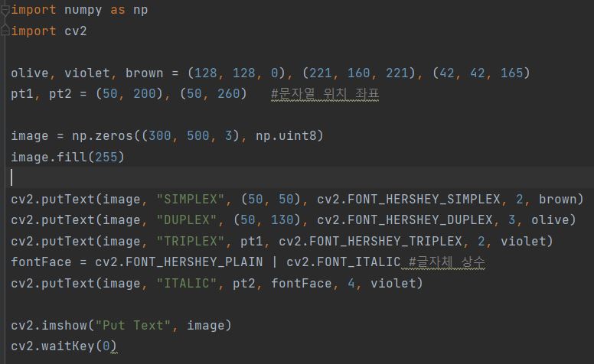Click the fold end marker beside import cv2
This screenshot has height=364, width=594.
[5, 31]
